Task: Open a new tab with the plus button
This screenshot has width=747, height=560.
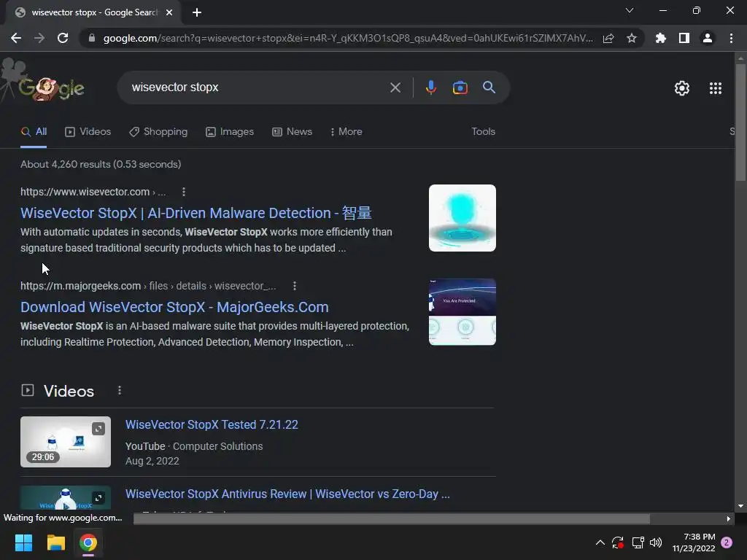Action: (197, 12)
